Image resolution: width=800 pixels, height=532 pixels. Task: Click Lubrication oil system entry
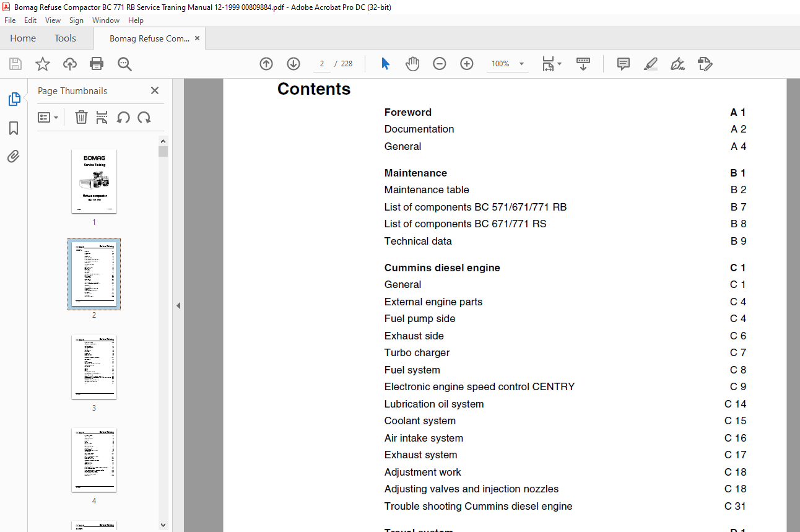pos(434,404)
